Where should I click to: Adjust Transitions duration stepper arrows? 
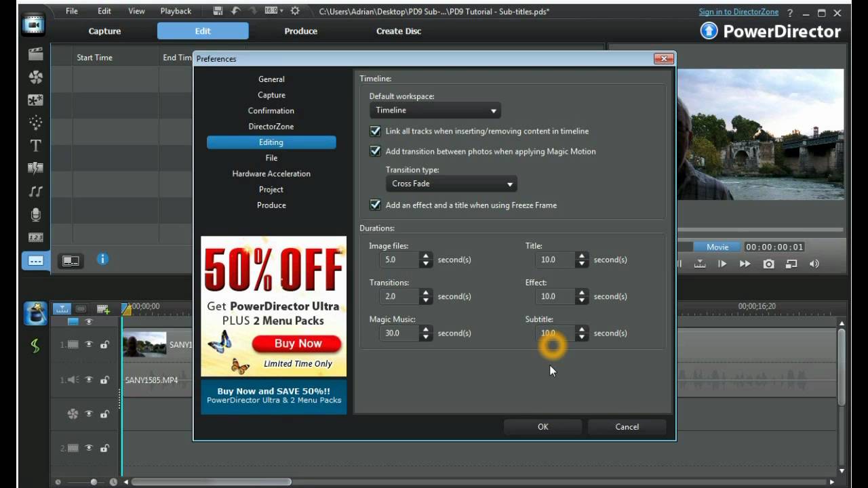[x=426, y=296]
